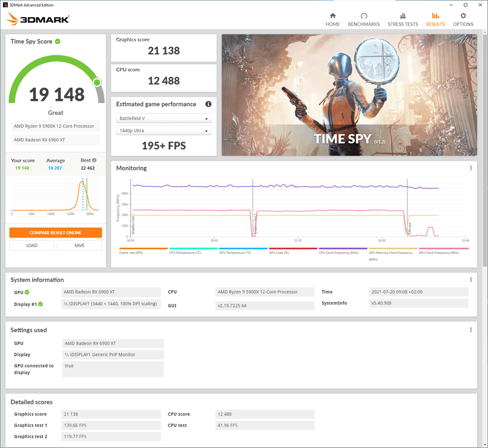This screenshot has width=488, height=448.
Task: Click the green score gauge knob
Action: (x=97, y=82)
